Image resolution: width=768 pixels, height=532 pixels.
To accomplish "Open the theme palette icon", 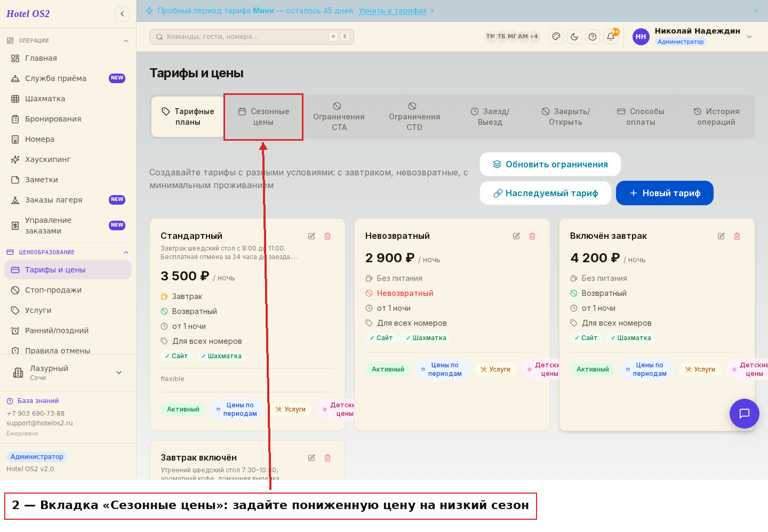I will pyautogui.click(x=556, y=37).
